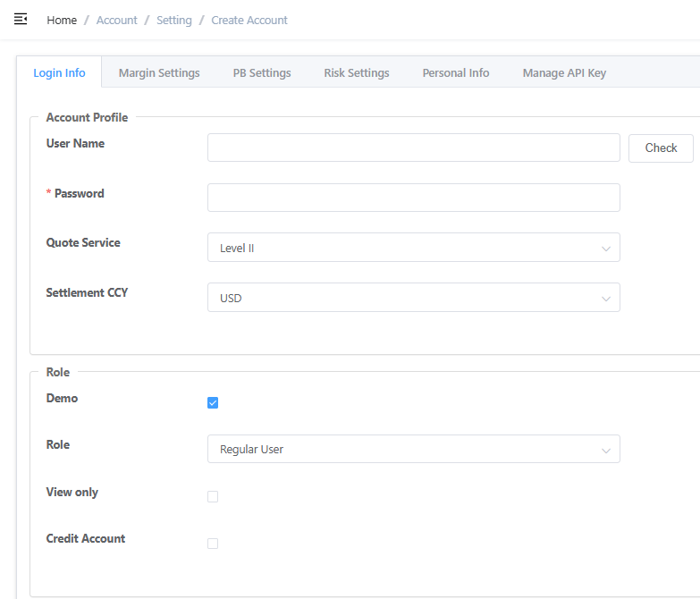Select the Personal Info tab
700x599 pixels.
[x=456, y=72]
